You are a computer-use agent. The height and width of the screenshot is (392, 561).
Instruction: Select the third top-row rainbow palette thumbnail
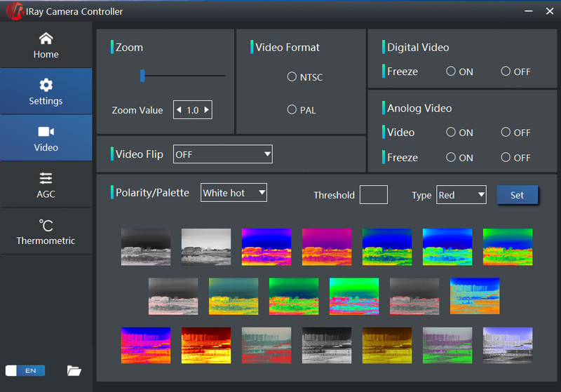point(266,247)
